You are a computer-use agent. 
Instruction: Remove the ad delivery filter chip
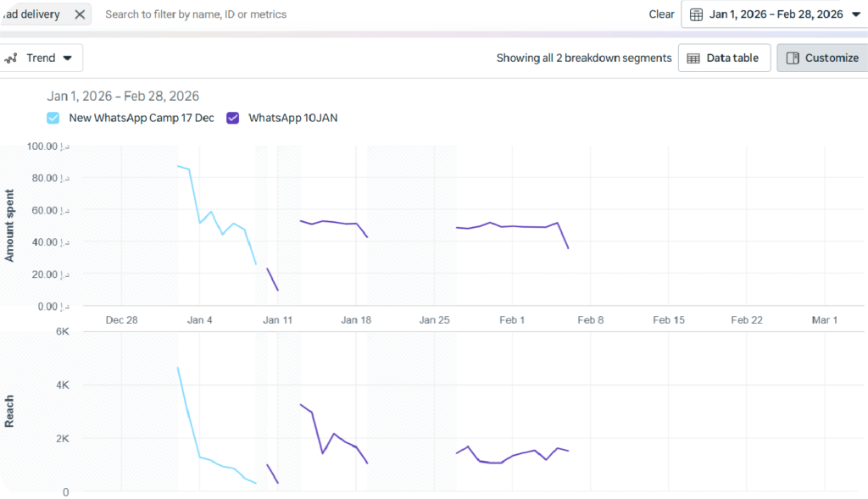(x=79, y=14)
